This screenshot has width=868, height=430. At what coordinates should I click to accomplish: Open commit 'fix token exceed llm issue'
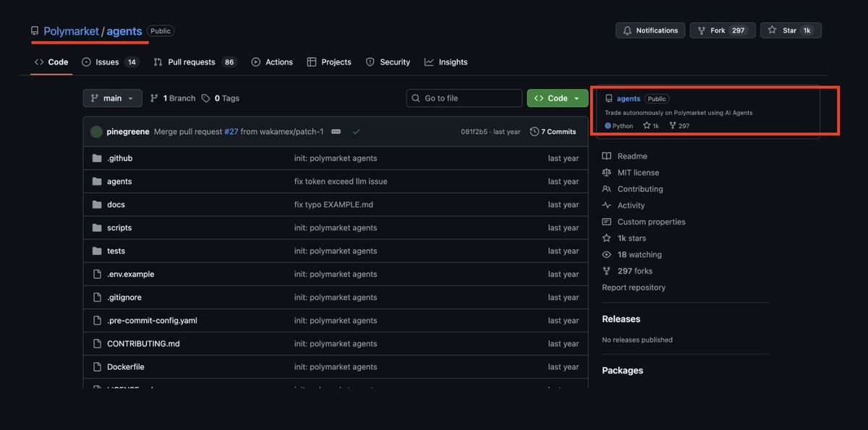coord(341,182)
